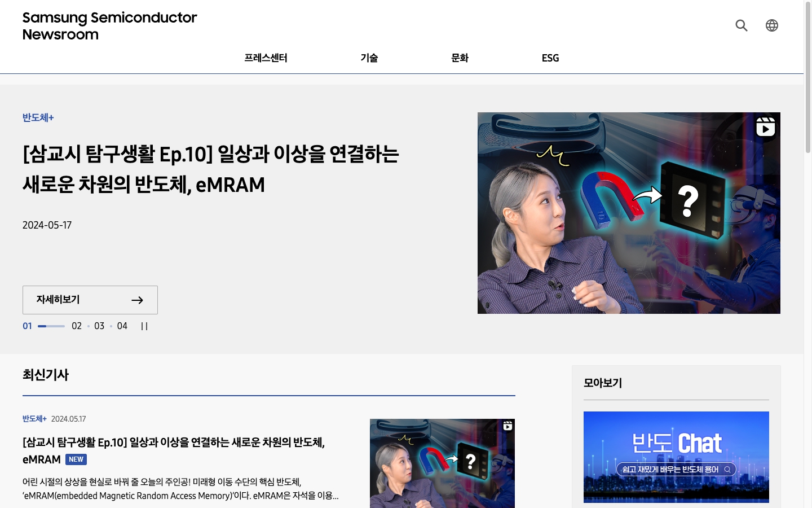
Task: Click the video reel icon on hero image
Action: 765,127
